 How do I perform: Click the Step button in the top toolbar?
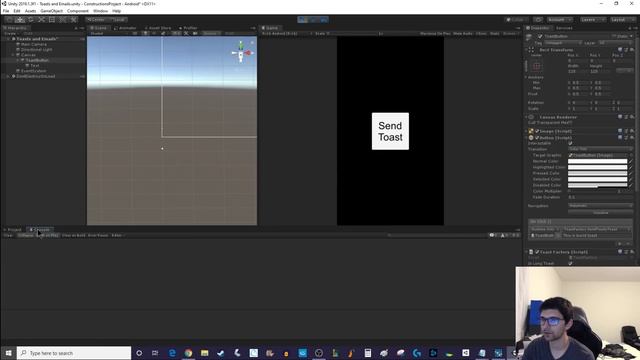[x=323, y=20]
